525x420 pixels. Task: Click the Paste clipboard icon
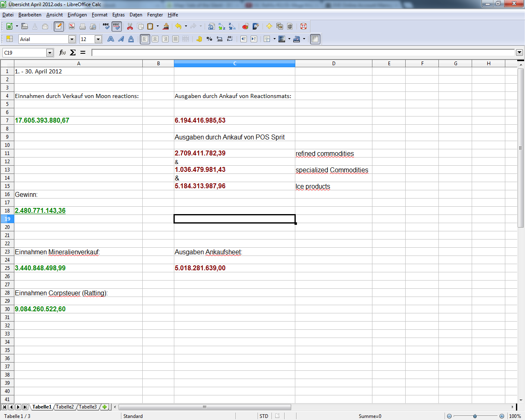(151, 26)
